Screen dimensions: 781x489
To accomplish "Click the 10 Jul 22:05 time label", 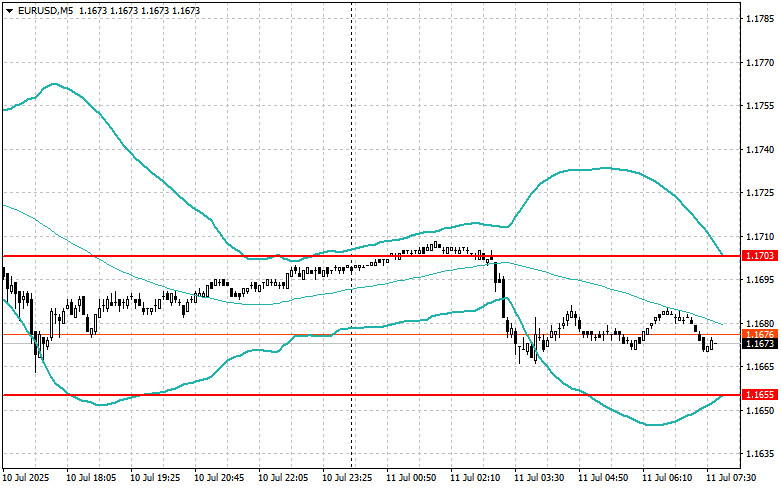I will click(x=283, y=478).
